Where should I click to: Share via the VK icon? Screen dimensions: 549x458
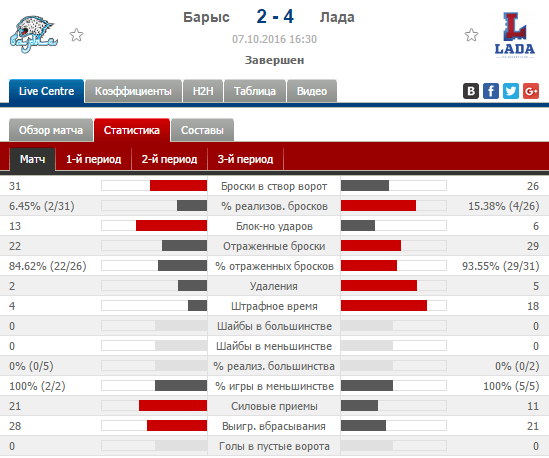(471, 91)
